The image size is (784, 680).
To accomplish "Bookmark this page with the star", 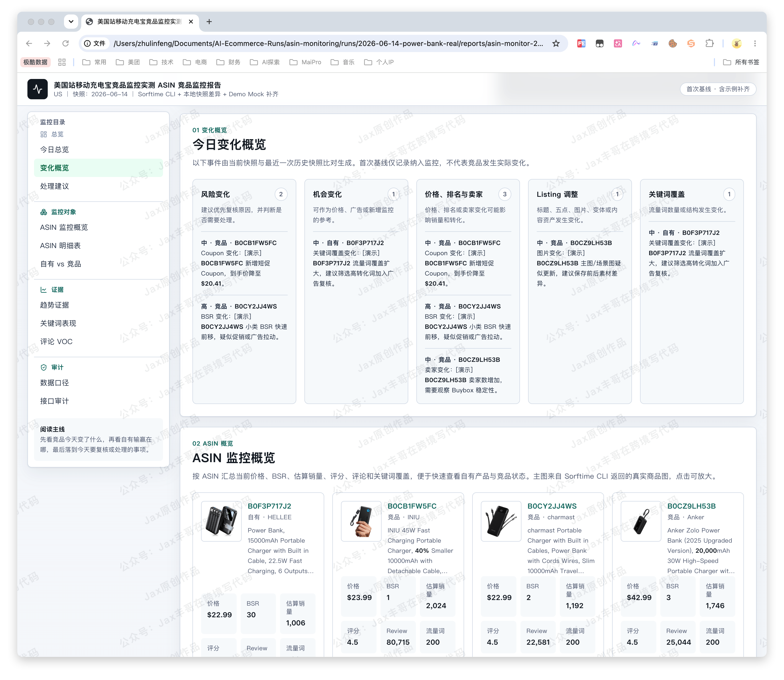I will click(x=556, y=44).
